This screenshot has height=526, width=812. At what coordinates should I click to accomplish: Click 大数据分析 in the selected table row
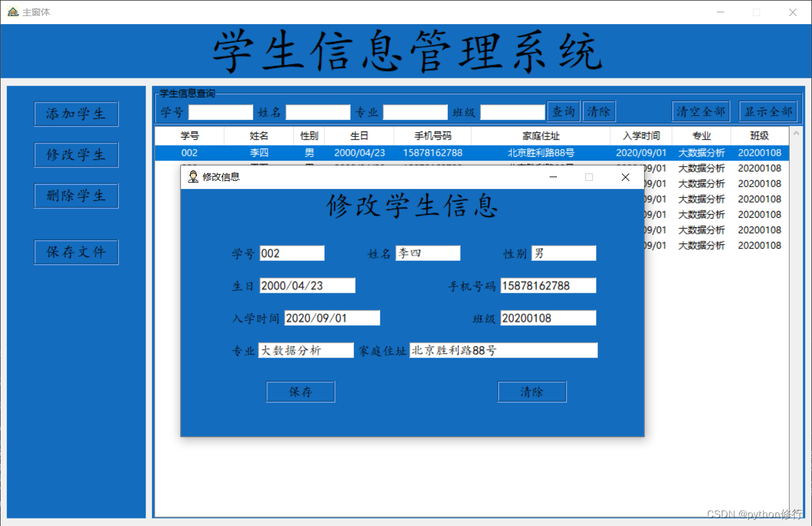[x=701, y=152]
